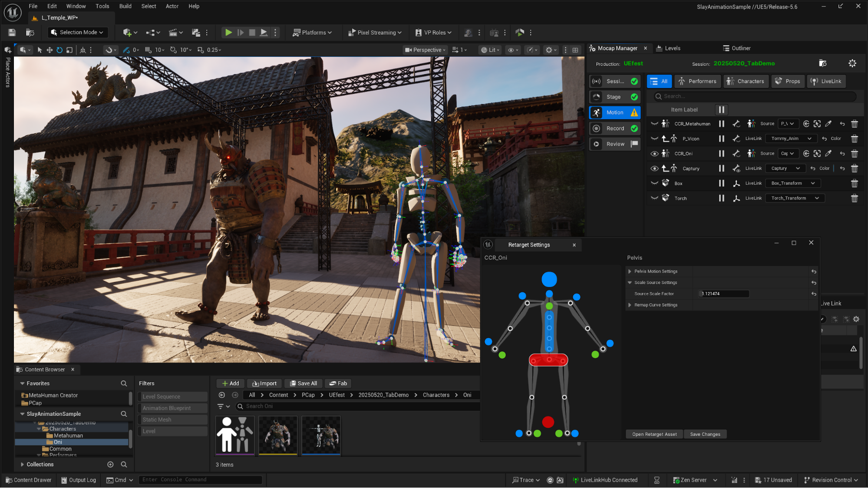Click the red pelvis region on retarget figure

[x=548, y=360]
